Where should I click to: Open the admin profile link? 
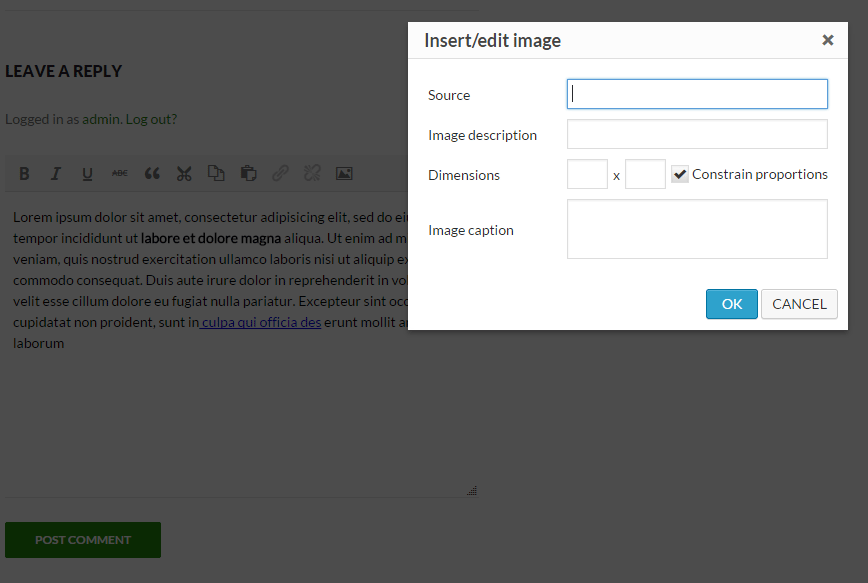click(101, 120)
